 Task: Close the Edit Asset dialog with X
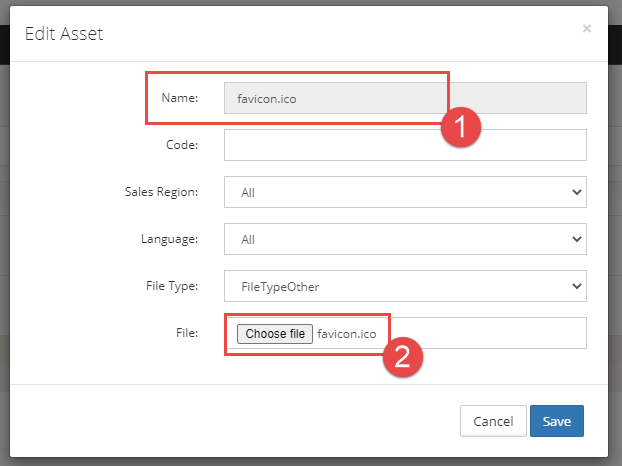[x=587, y=29]
